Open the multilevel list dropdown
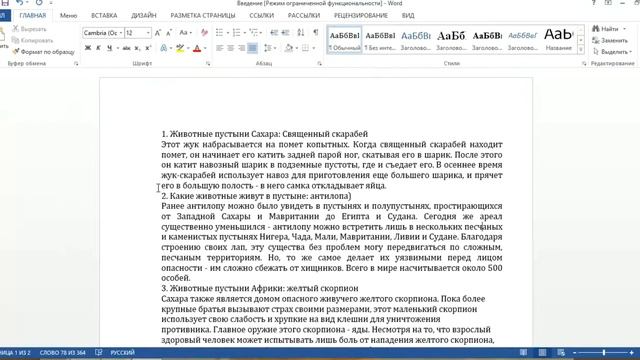 tap(261, 33)
